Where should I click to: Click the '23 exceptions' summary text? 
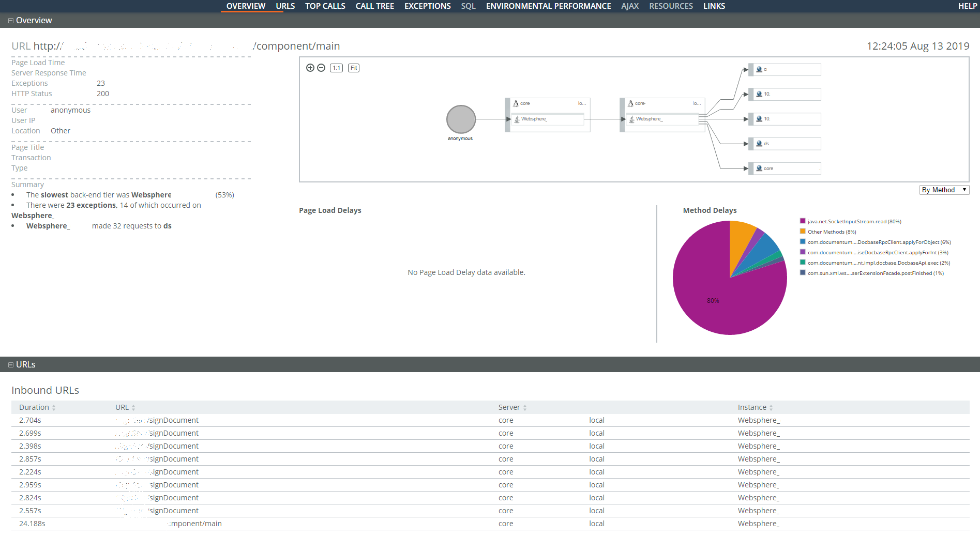(92, 206)
